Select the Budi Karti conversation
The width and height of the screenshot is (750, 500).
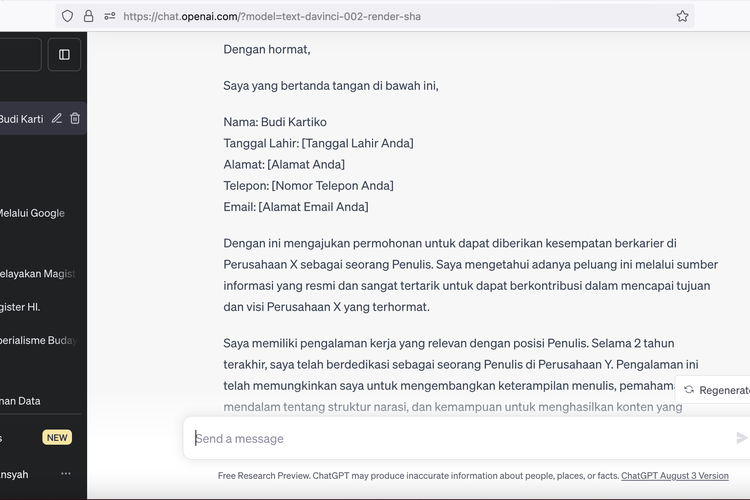click(22, 119)
